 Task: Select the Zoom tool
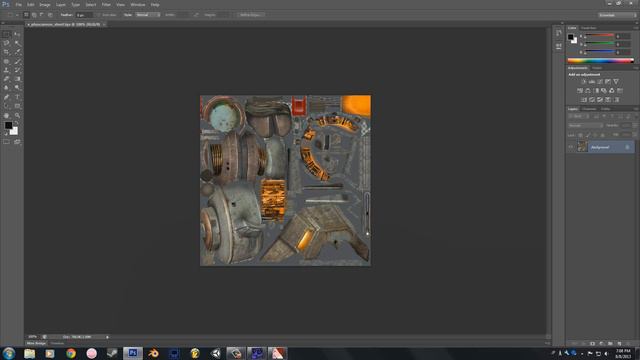click(x=17, y=116)
